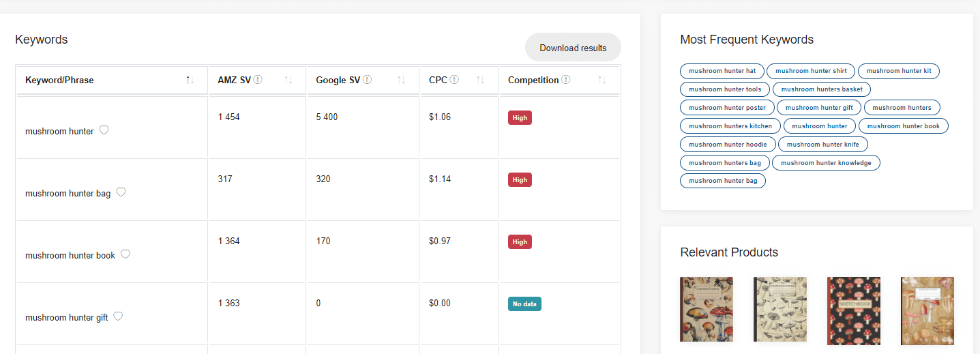Sort by Competition column arrows

pyautogui.click(x=602, y=80)
